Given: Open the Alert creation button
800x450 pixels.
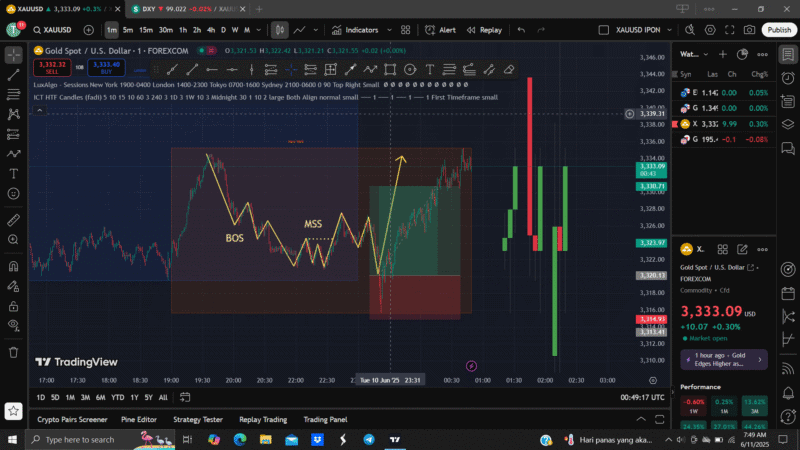Looking at the screenshot, I should tap(441, 30).
